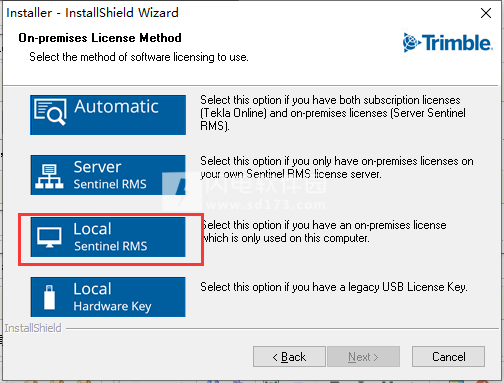Image resolution: width=504 pixels, height=383 pixels.
Task: Click the 'only used on this computer' description
Action: (x=324, y=232)
